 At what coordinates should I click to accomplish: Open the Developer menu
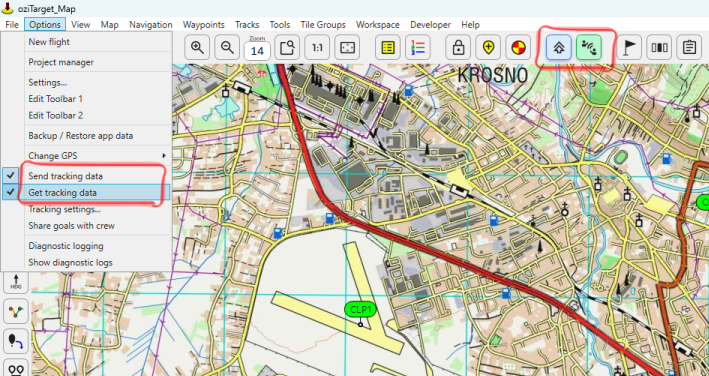point(430,24)
